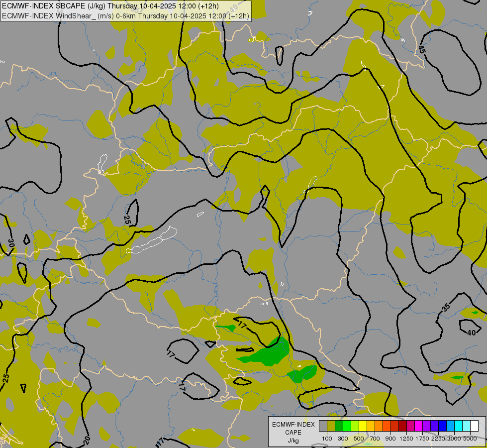Screen dimensions: 487x448
Task: Click the 30 contour label
Action: (11, 243)
